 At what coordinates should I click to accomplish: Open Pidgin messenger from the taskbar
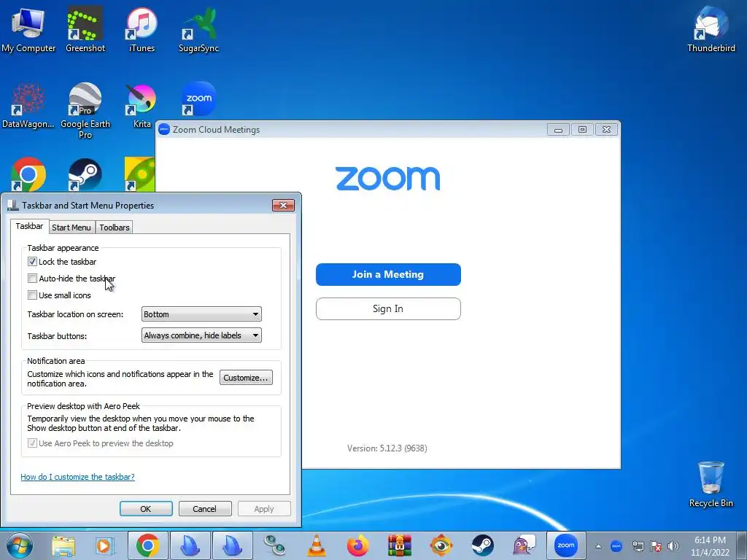coord(524,545)
